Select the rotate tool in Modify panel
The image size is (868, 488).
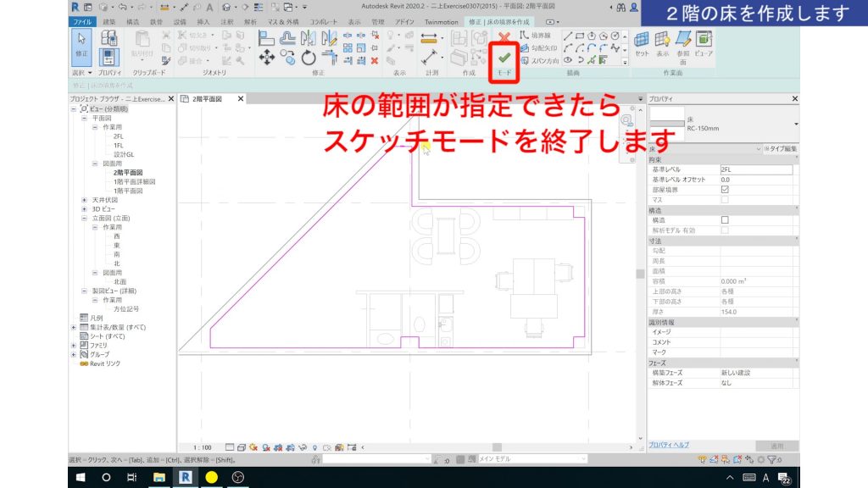click(309, 58)
